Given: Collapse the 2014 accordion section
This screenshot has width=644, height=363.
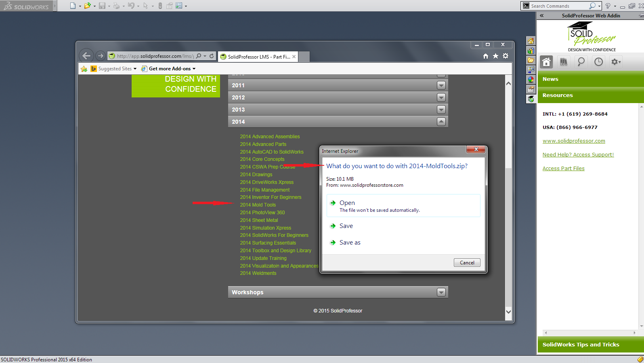Looking at the screenshot, I should point(441,122).
